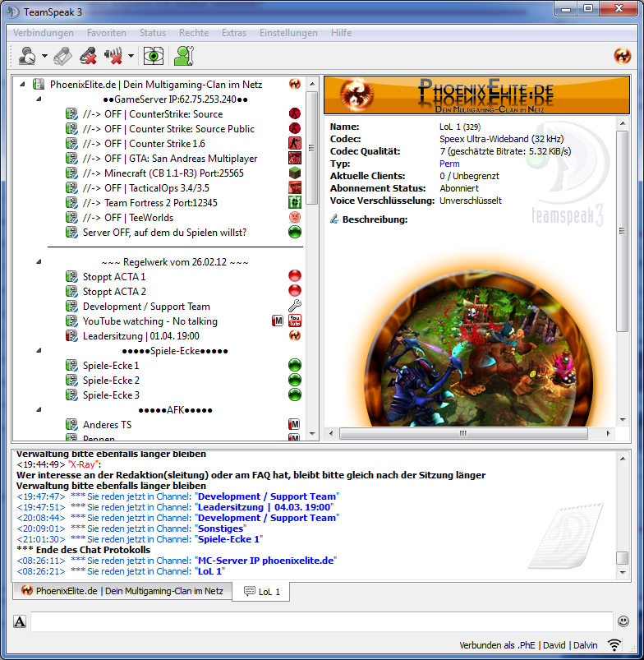Screen dimensions: 644x660
Task: Select the Anderes TS channel
Action: [x=108, y=425]
